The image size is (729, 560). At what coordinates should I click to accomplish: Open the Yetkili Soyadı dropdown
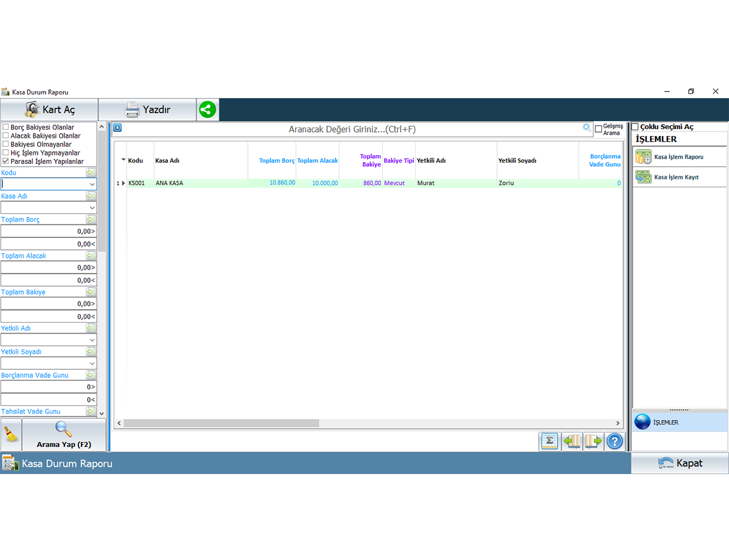click(x=92, y=363)
